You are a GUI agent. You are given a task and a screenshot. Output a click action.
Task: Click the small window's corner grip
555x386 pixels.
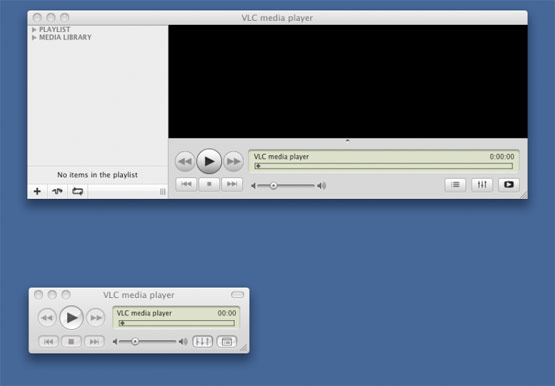(245, 348)
